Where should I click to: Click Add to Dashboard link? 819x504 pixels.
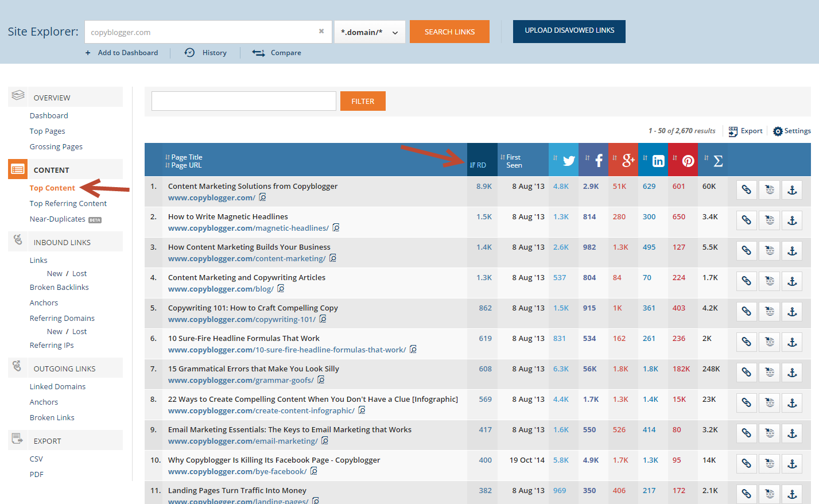(x=122, y=53)
